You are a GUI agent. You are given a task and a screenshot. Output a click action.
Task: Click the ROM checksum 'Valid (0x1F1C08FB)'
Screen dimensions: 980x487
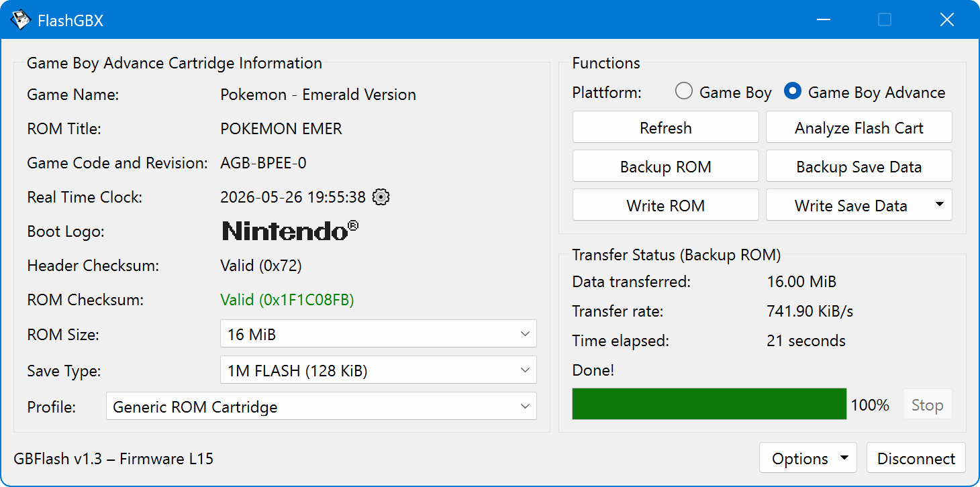(287, 300)
